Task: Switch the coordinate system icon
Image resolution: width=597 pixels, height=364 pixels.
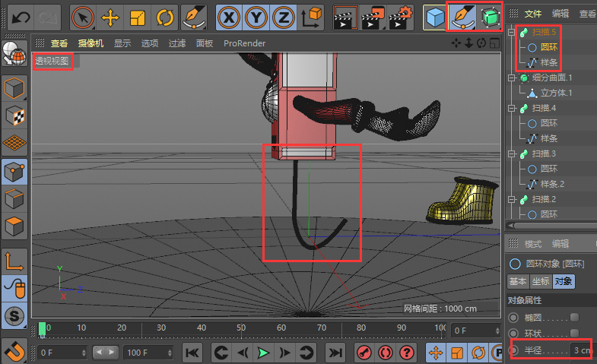Action: [x=311, y=17]
